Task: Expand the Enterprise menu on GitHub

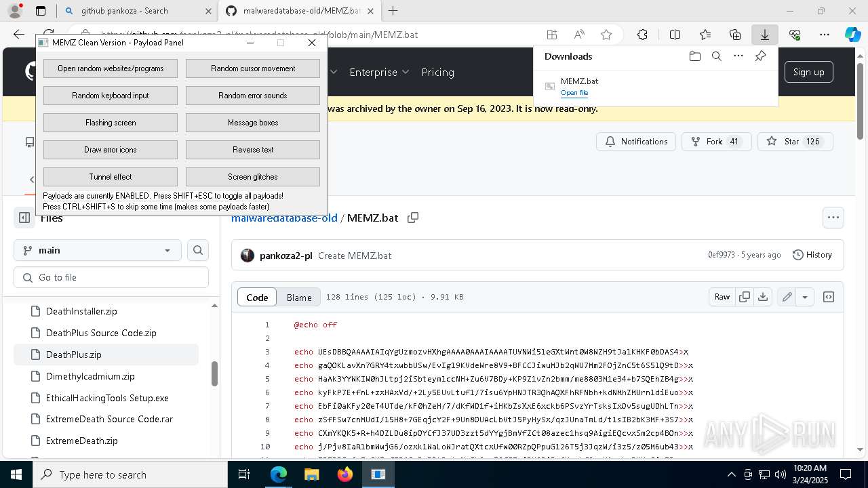Action: 379,72
